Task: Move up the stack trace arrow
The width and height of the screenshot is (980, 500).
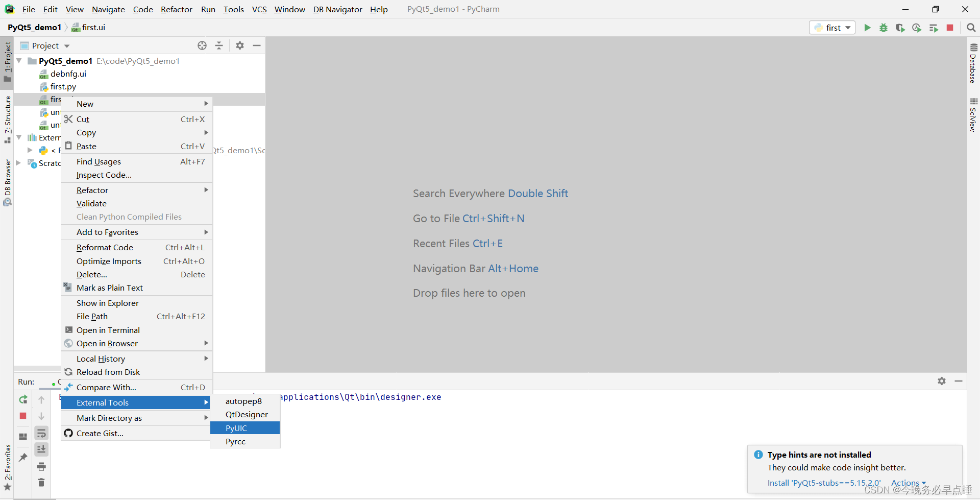Action: [x=41, y=399]
